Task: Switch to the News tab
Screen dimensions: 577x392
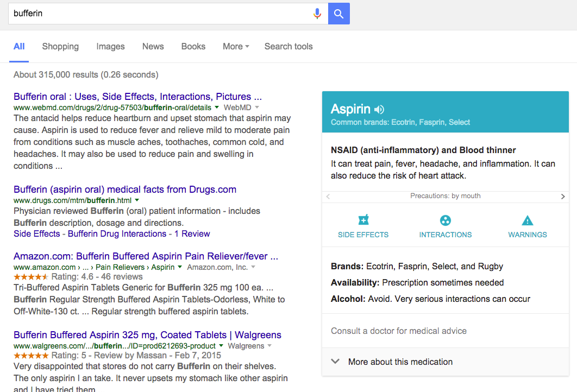Action: [x=153, y=46]
